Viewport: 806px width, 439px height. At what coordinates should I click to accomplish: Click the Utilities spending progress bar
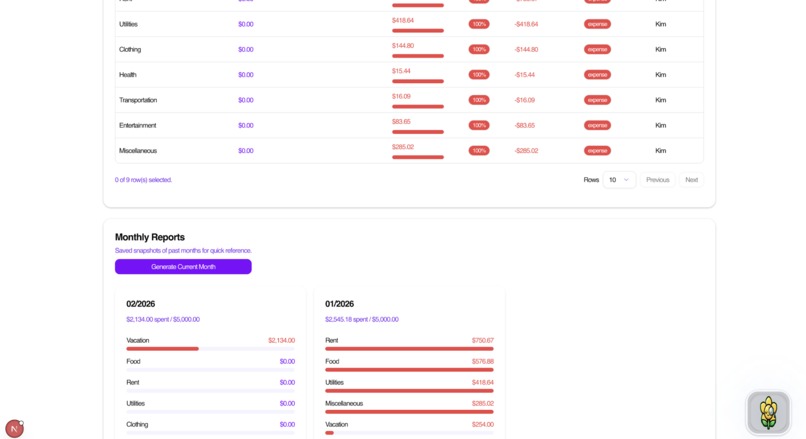coord(417,31)
